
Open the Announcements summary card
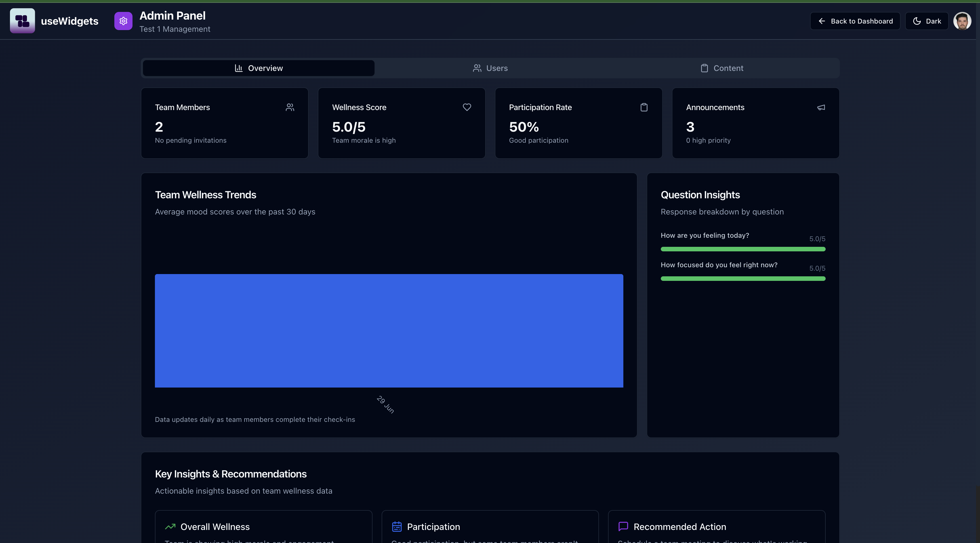click(x=755, y=123)
